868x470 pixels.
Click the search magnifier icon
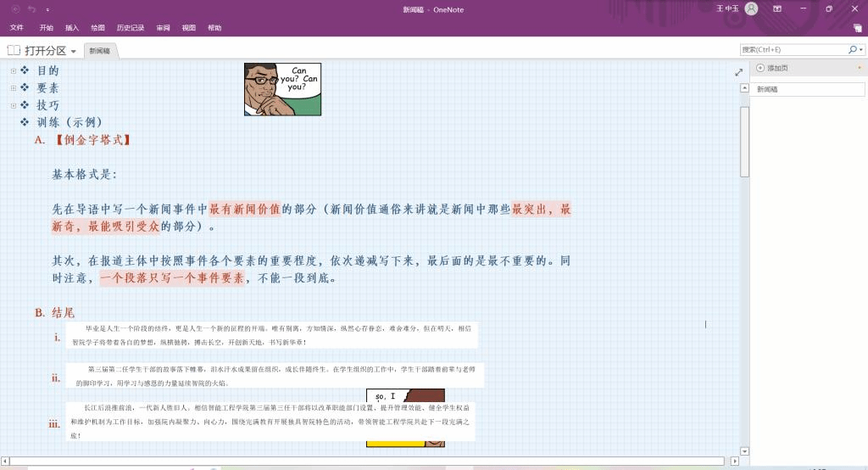coord(853,49)
